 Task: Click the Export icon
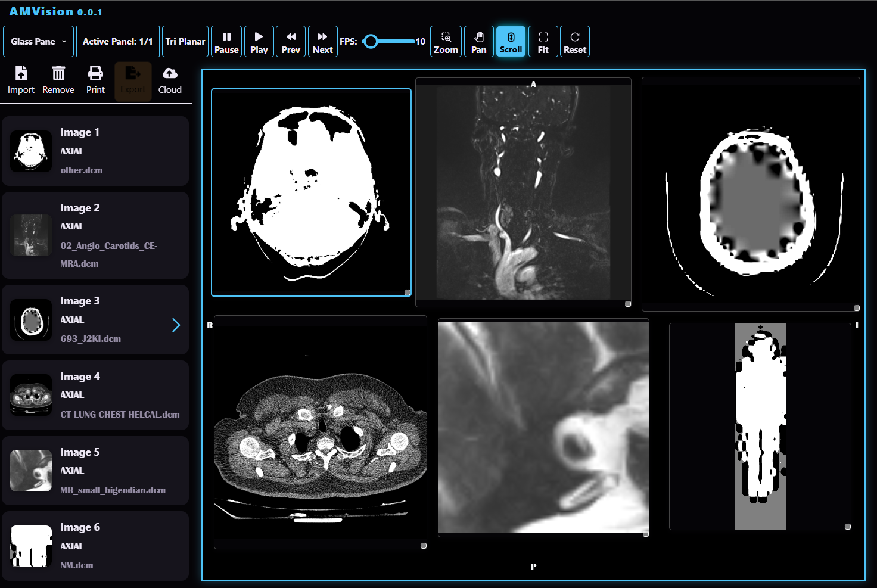(x=133, y=80)
